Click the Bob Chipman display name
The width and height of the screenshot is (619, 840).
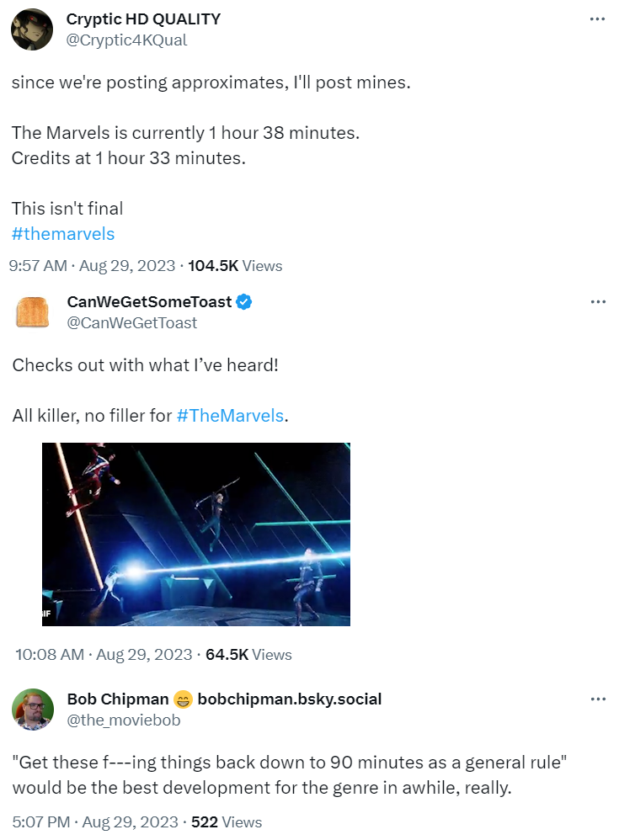point(117,699)
